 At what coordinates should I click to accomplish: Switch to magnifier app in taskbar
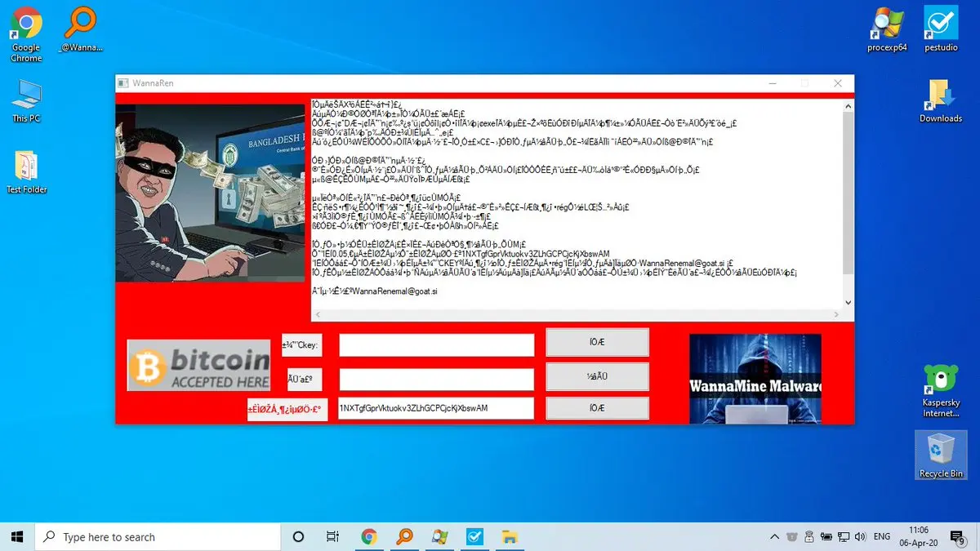pyautogui.click(x=403, y=536)
